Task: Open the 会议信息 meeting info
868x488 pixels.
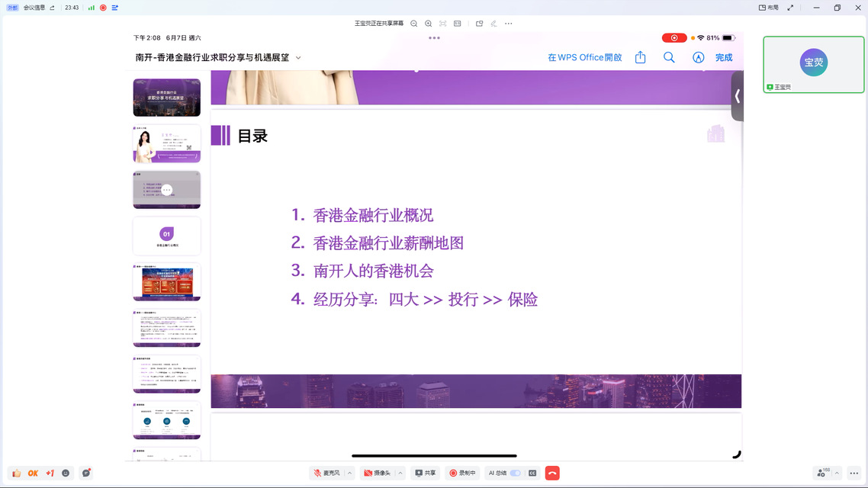Action: click(x=38, y=8)
